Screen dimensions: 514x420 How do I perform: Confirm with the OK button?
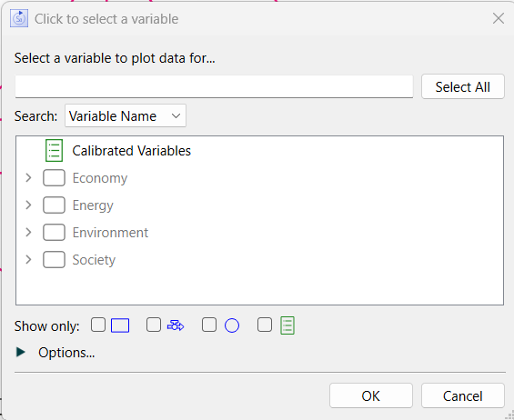(371, 395)
